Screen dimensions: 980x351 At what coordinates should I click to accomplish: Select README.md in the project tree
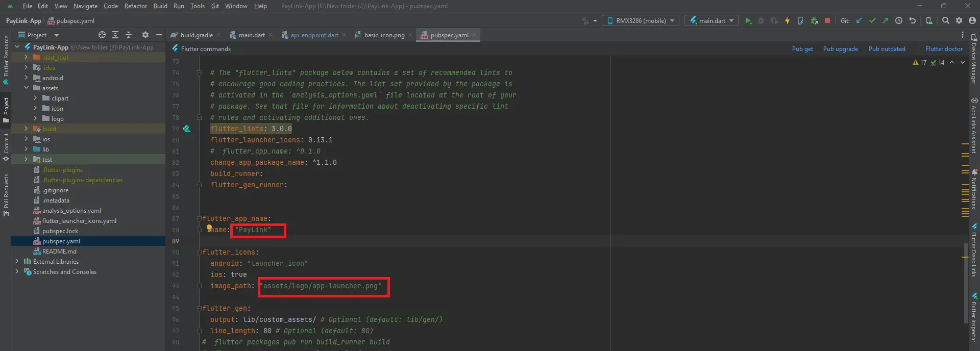tap(59, 252)
